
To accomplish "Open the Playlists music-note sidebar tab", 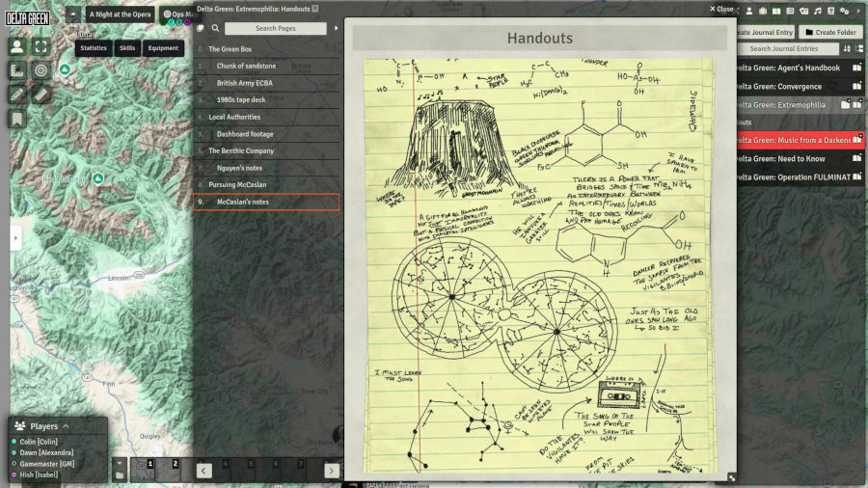I will tap(818, 11).
